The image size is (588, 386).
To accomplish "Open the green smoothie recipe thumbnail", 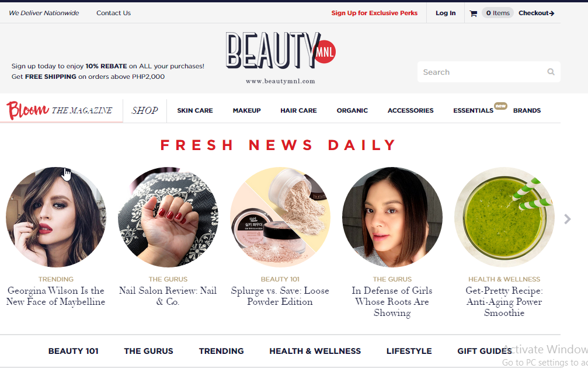I will (504, 217).
